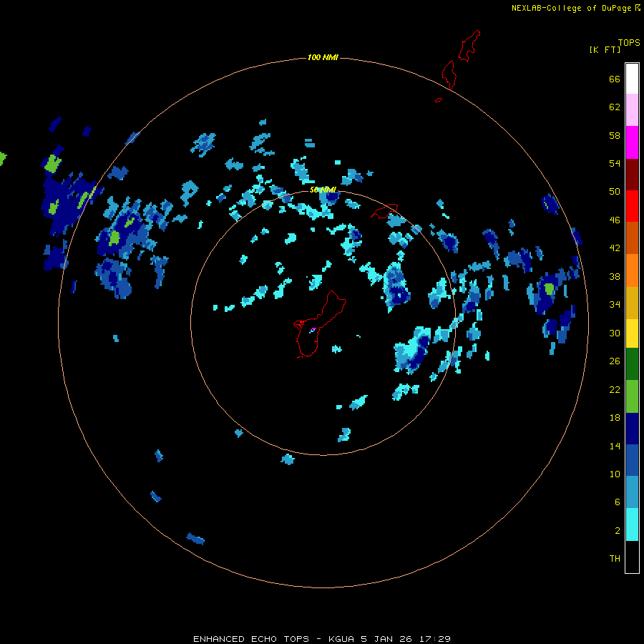Click the yellow legend swatch
The width and height of the screenshot is (644, 644).
(632, 333)
